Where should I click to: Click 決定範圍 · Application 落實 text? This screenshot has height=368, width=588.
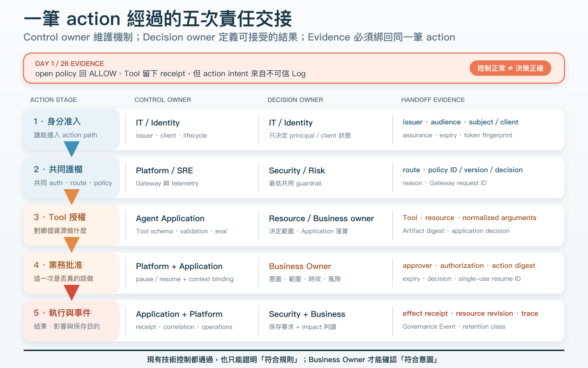(308, 231)
